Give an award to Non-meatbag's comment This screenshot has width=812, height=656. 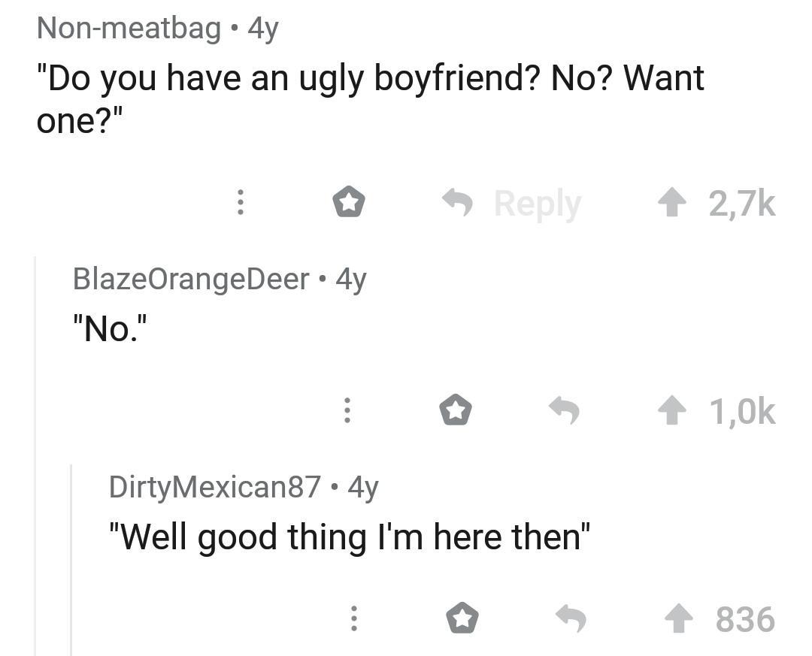[348, 202]
